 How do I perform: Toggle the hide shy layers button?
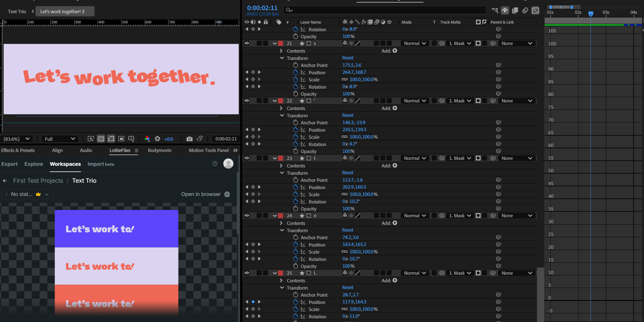coord(505,10)
